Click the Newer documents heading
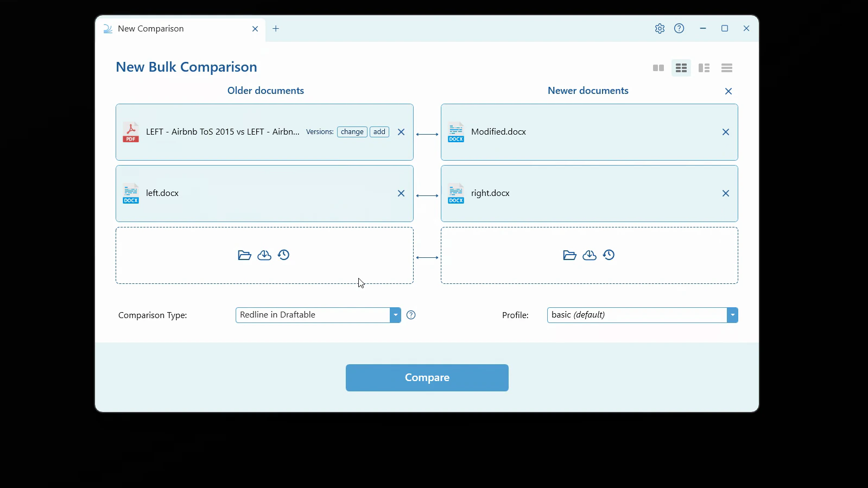Viewport: 868px width, 488px height. (588, 91)
